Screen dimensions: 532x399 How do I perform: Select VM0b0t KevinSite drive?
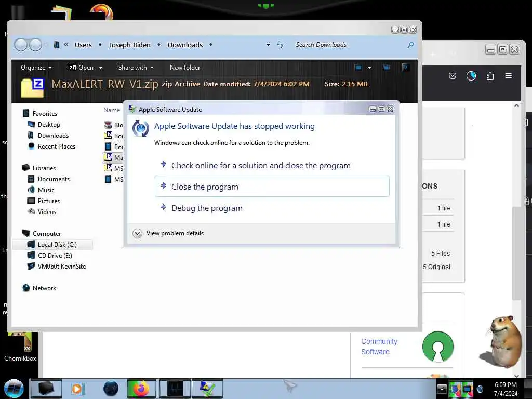[61, 267]
